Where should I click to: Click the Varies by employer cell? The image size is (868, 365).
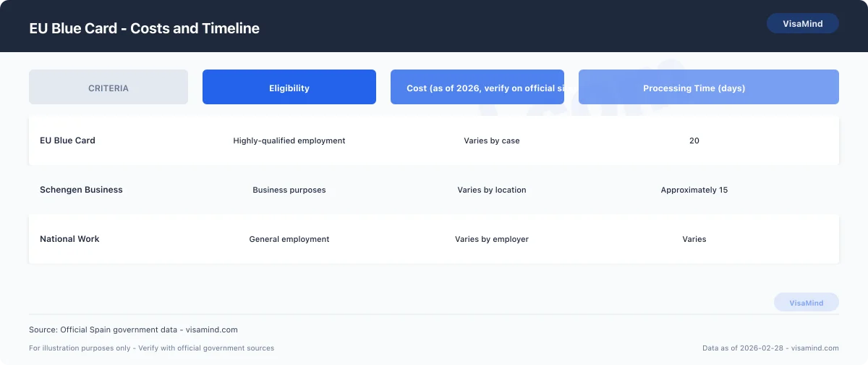tap(492, 239)
